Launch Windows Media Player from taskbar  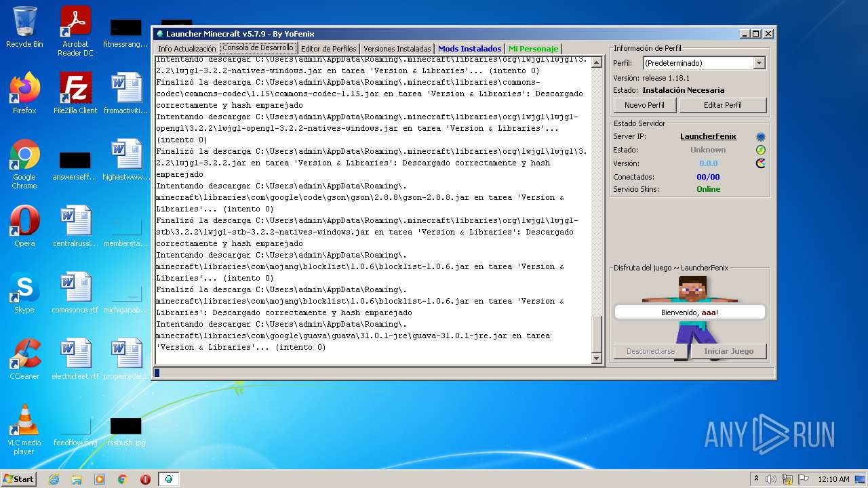click(100, 479)
